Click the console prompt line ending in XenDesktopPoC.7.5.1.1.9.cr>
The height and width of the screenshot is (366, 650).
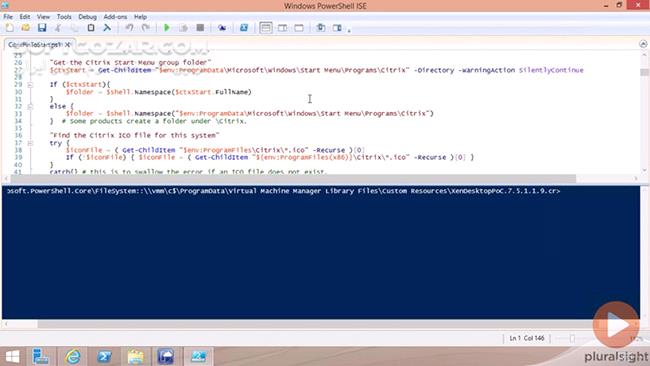pyautogui.click(x=284, y=191)
